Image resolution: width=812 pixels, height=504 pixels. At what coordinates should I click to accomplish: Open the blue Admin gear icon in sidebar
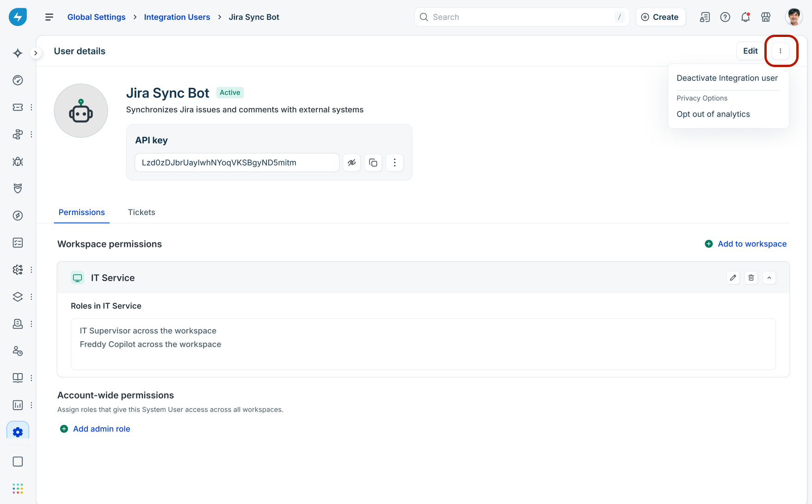tap(18, 432)
